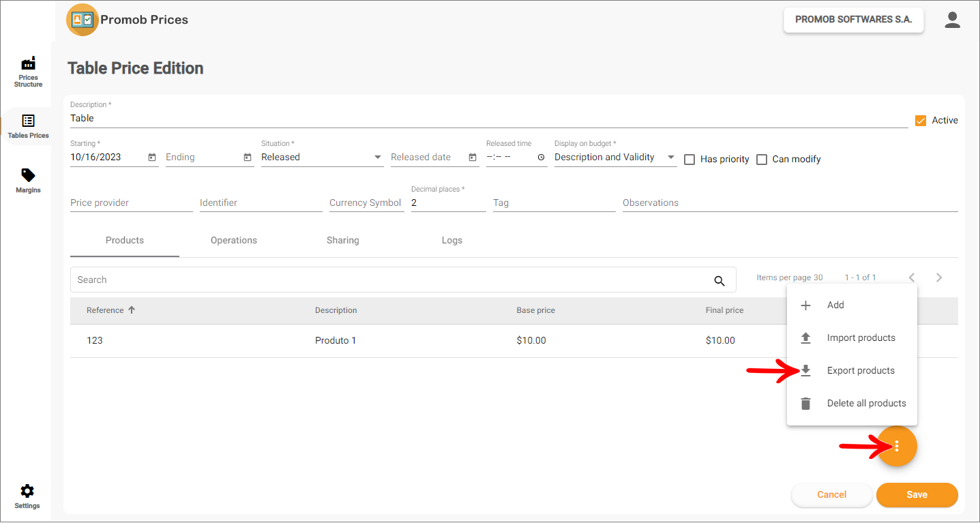Click Produto 1 description cell
Image resolution: width=980 pixels, height=523 pixels.
tap(336, 341)
